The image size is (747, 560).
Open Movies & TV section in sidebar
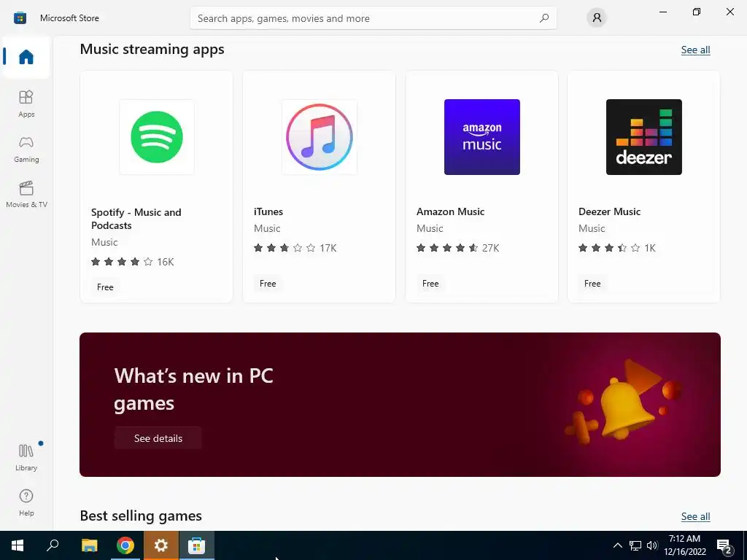pos(26,194)
